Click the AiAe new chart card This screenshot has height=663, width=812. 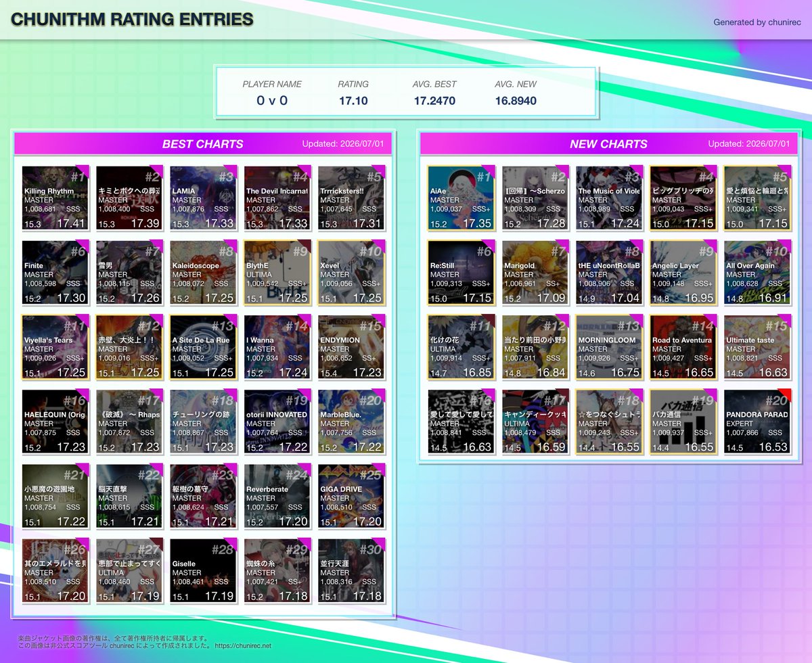click(x=461, y=198)
